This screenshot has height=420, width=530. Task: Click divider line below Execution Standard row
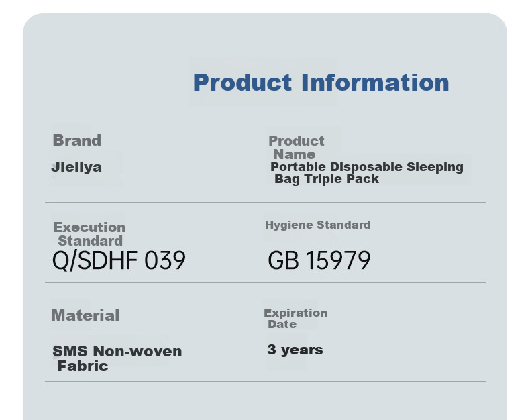[266, 282]
